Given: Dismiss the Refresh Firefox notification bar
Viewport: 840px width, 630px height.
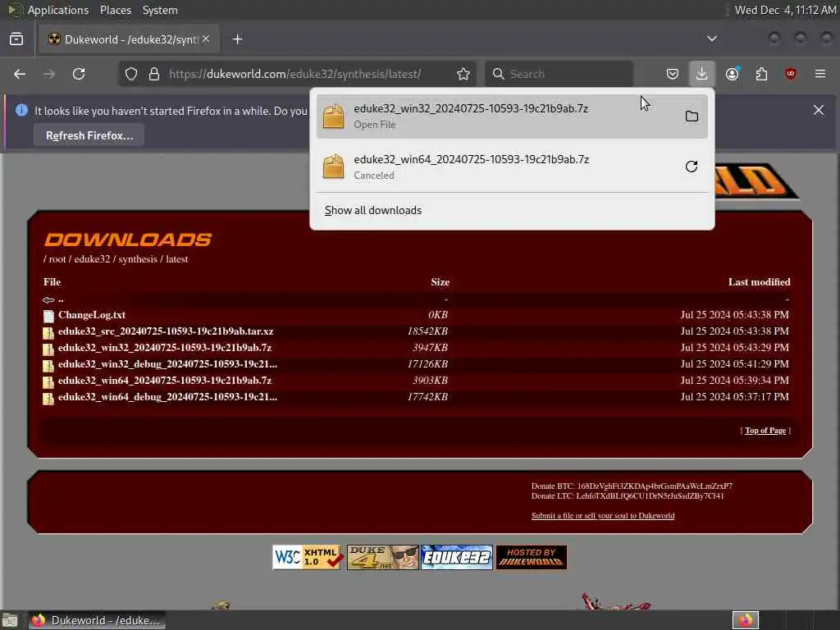Looking at the screenshot, I should [x=819, y=111].
